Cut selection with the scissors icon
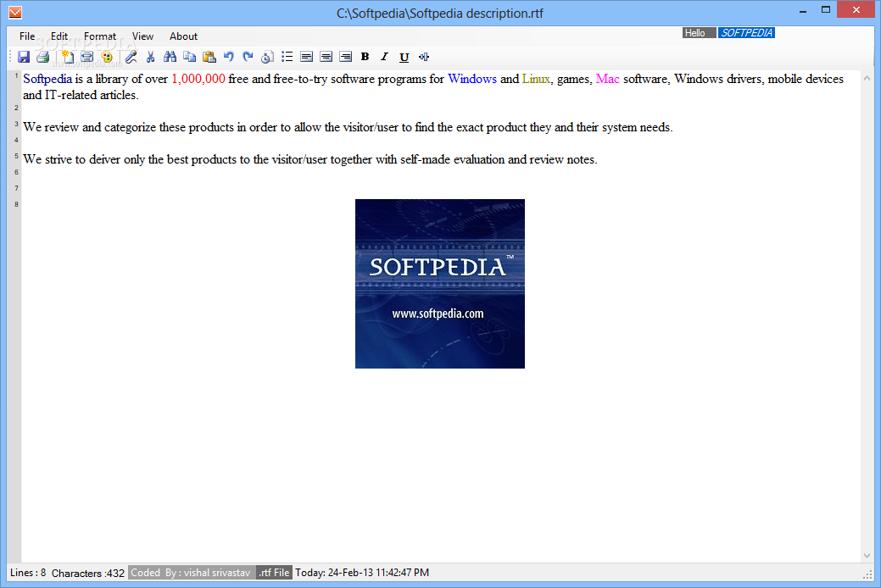This screenshot has height=588, width=881. click(x=150, y=57)
